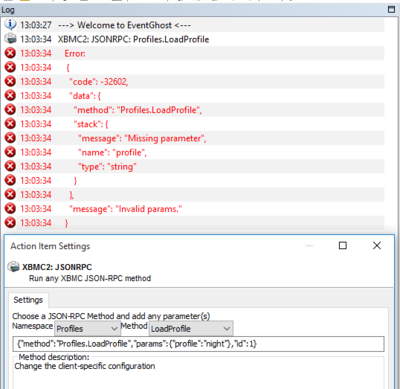Close the Action Item Settings dialog
This screenshot has width=400, height=389.
coord(377,246)
